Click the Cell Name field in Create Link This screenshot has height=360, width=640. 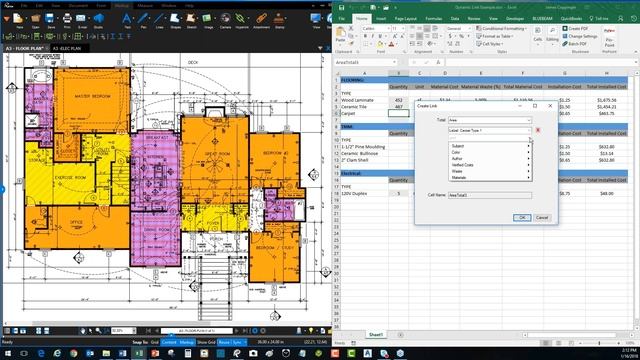coord(490,196)
